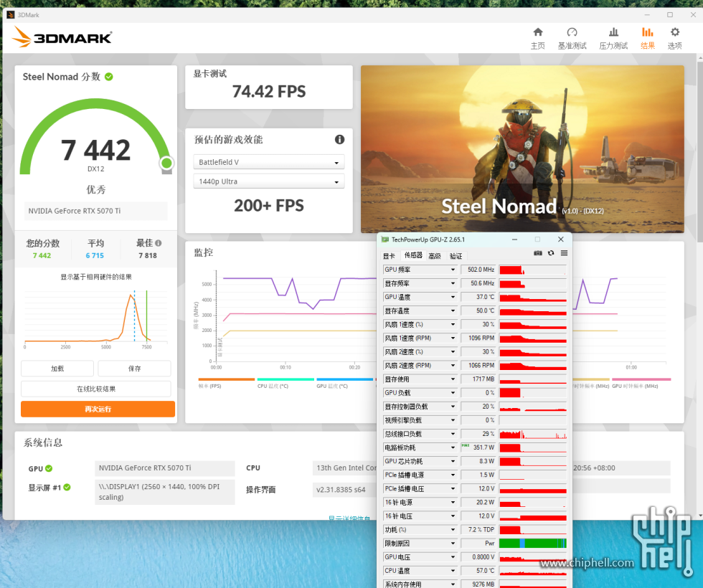
Task: Click the teal CPU 温度 legend bar
Action: click(286, 379)
